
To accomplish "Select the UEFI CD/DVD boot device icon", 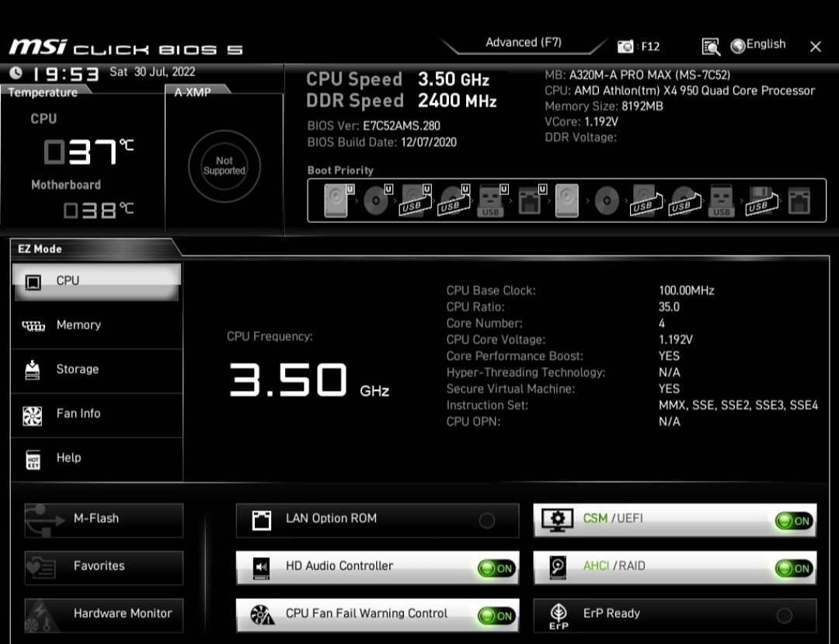I will [x=378, y=200].
